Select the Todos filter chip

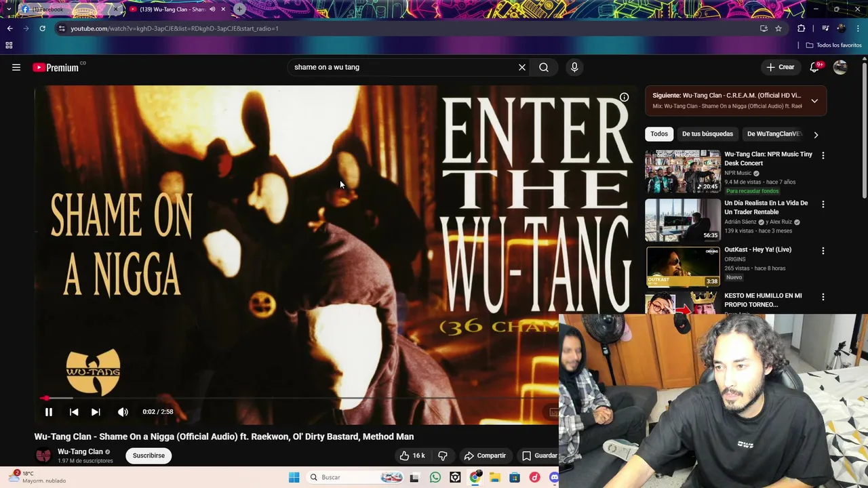tap(659, 134)
